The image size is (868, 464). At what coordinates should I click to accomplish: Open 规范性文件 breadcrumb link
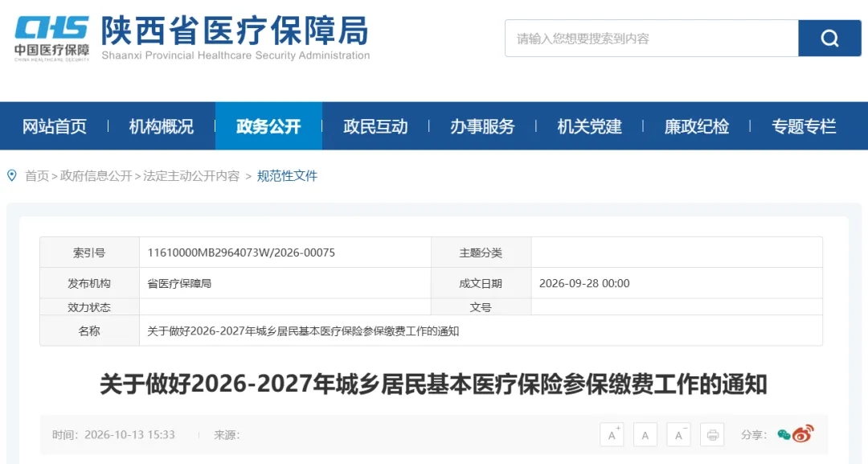pos(287,176)
